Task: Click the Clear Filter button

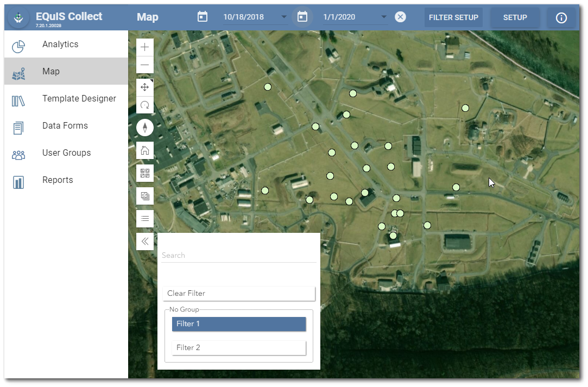Action: [x=239, y=294]
